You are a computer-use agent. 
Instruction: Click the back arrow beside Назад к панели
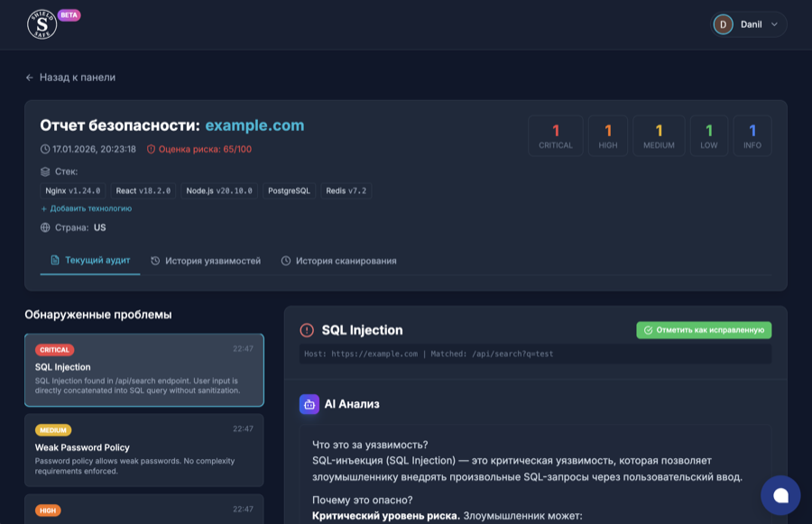[28, 78]
